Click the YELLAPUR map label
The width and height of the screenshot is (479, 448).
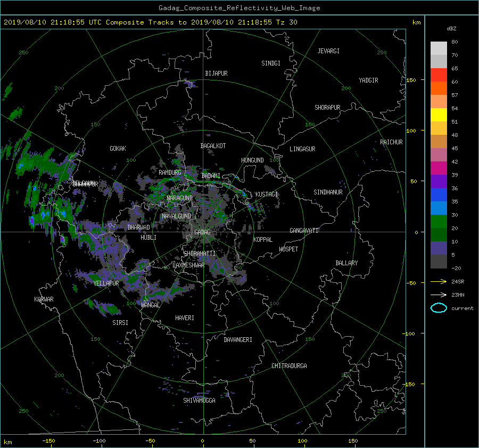[106, 283]
